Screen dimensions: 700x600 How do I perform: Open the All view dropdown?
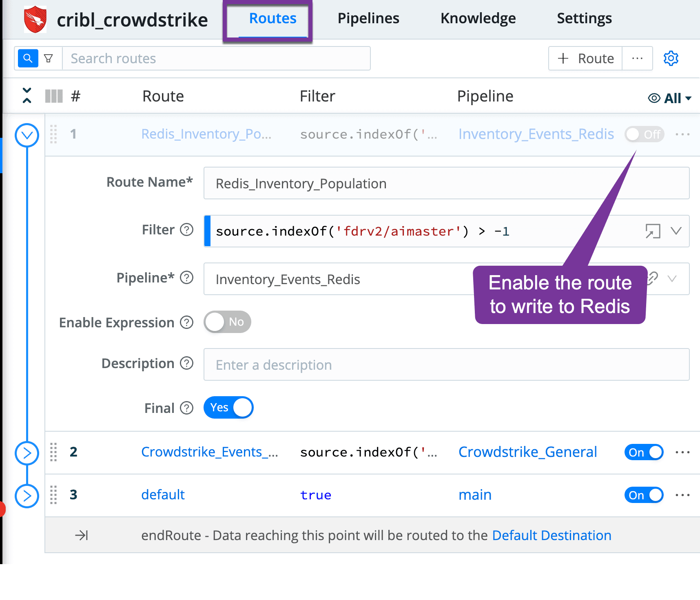[x=670, y=98]
